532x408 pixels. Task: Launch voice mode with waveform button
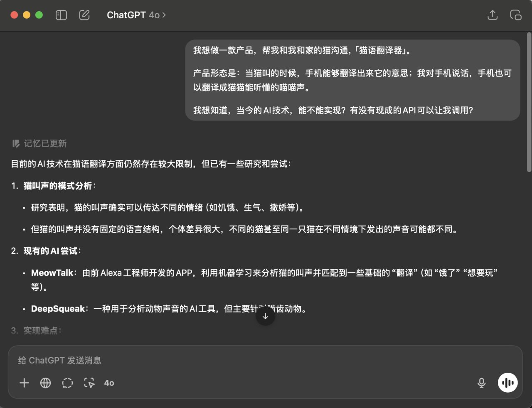click(507, 383)
